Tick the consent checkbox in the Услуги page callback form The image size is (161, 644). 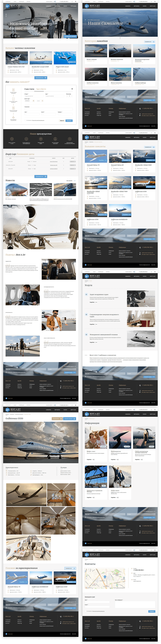pos(86,377)
